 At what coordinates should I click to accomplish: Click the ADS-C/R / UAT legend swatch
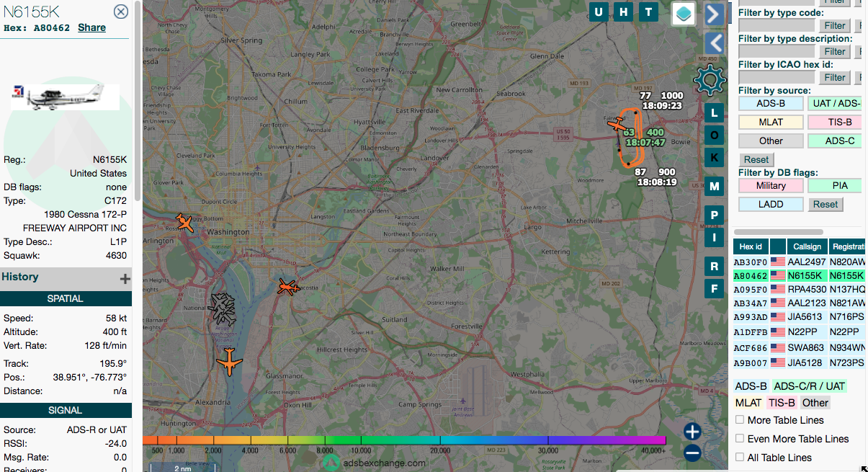coord(810,386)
